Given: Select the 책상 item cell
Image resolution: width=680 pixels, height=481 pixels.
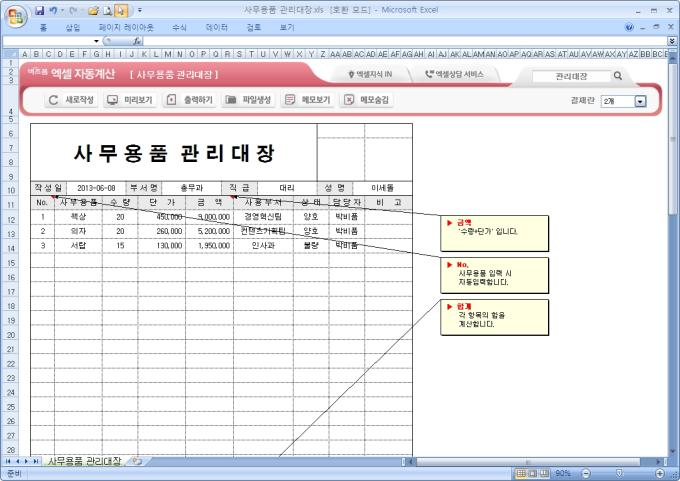Looking at the screenshot, I should [x=78, y=217].
